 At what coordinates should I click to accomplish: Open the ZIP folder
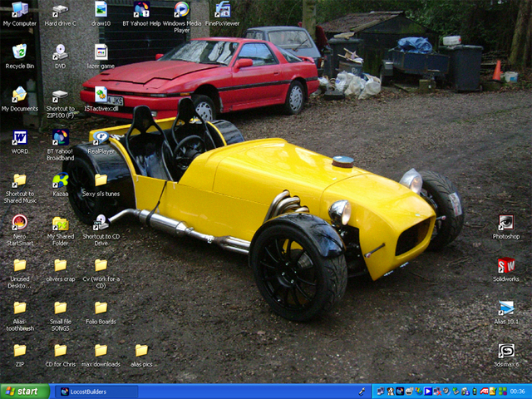[20, 355]
